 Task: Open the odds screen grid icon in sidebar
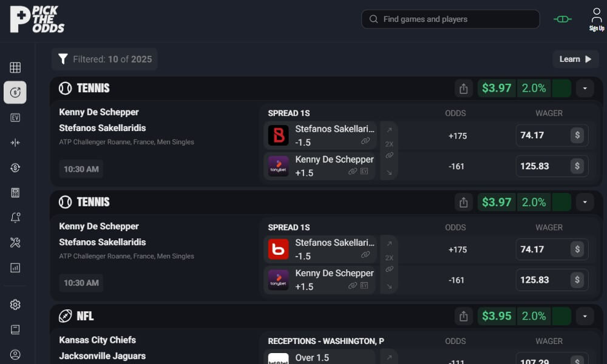coord(15,67)
